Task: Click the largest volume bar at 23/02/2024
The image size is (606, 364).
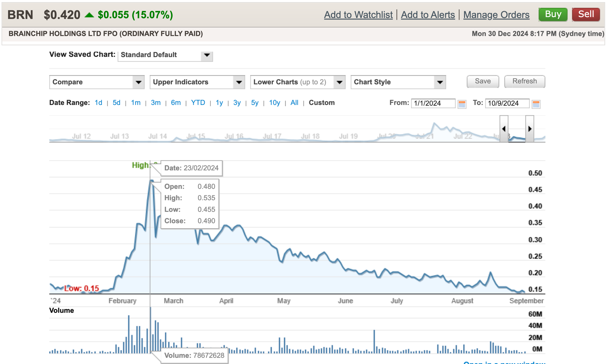Action: click(150, 330)
